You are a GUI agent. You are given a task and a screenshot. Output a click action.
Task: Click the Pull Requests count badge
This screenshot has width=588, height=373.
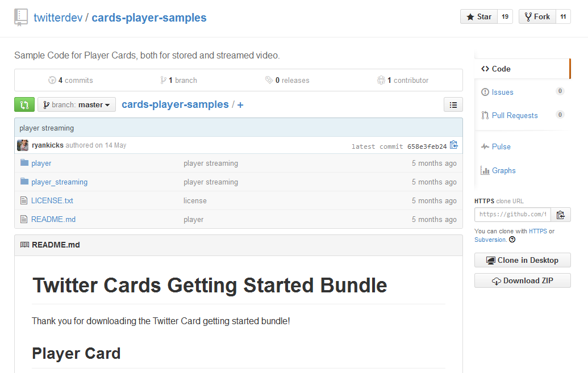pos(560,115)
